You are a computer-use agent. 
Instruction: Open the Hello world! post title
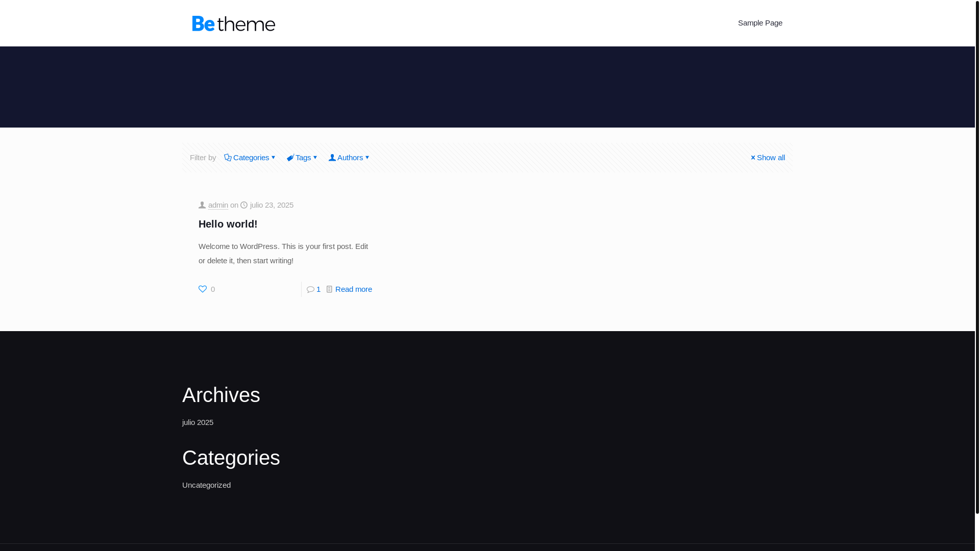[x=228, y=224]
